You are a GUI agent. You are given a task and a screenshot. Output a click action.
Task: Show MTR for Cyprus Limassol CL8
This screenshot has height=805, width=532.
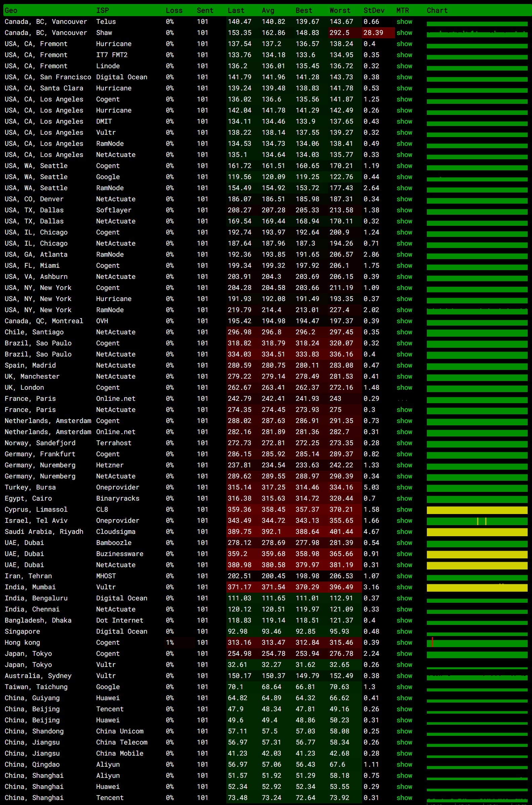coord(404,509)
